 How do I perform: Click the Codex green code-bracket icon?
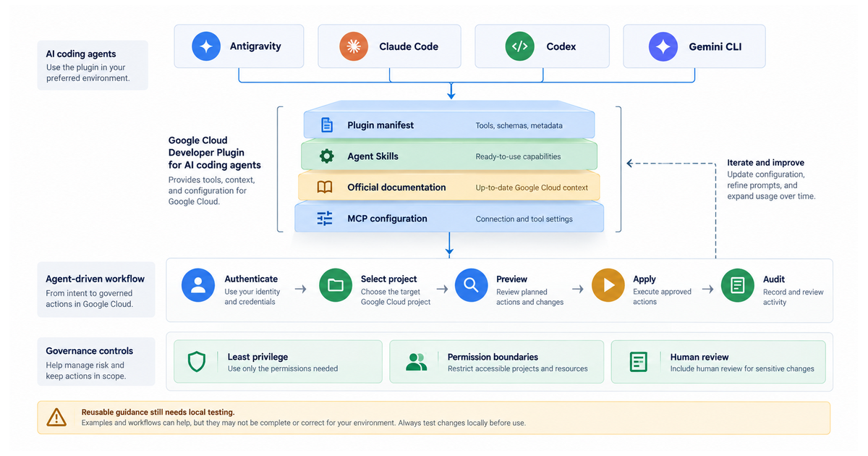tap(519, 46)
